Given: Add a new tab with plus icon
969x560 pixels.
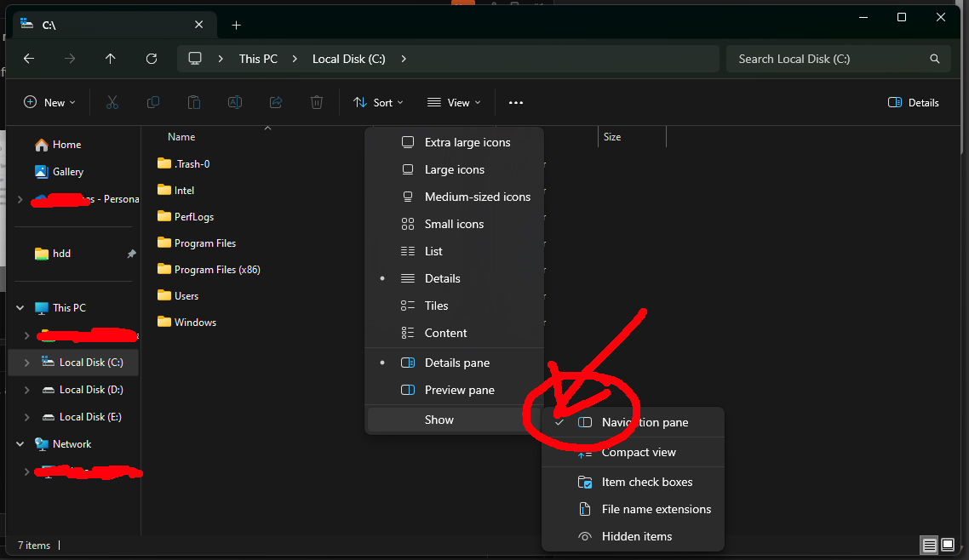Looking at the screenshot, I should pos(236,26).
